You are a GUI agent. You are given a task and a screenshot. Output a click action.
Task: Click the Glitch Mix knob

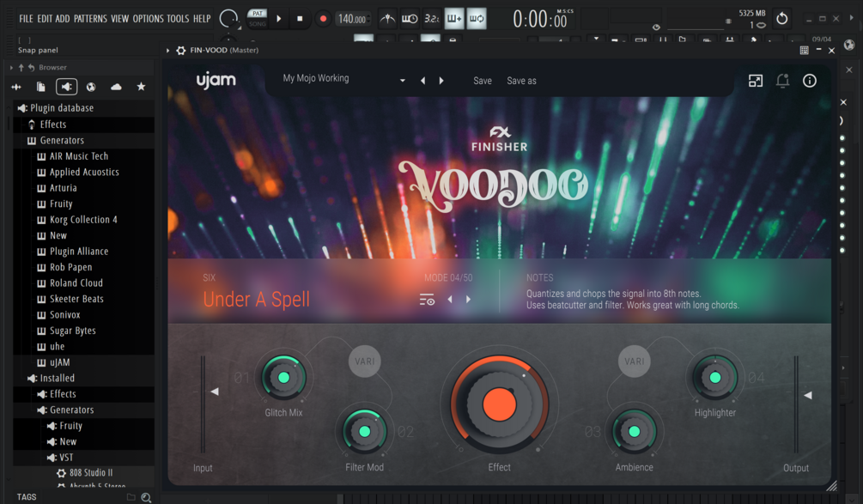pos(283,378)
